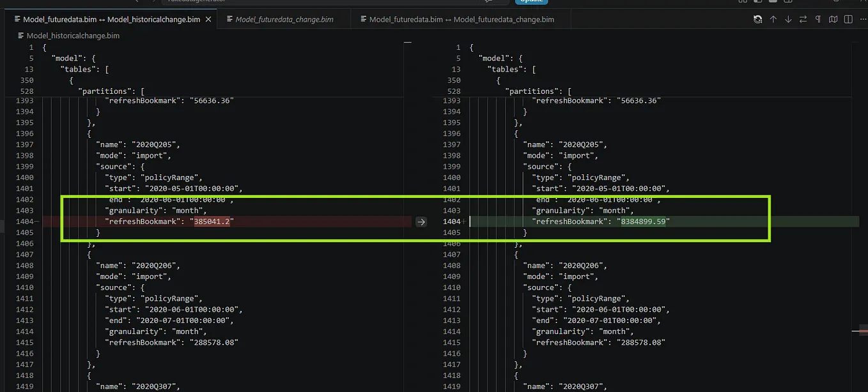The width and height of the screenshot is (868, 392).
Task: Close the Model_historicalchange.bim diff tab
Action: [x=208, y=19]
